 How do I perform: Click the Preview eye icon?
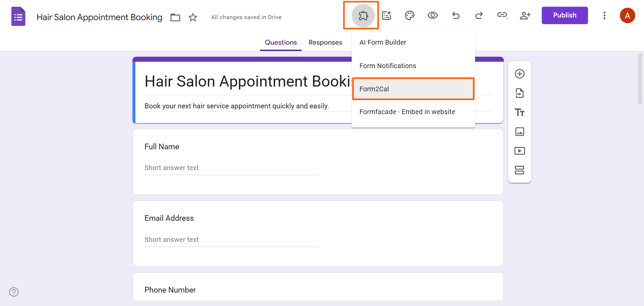click(432, 15)
